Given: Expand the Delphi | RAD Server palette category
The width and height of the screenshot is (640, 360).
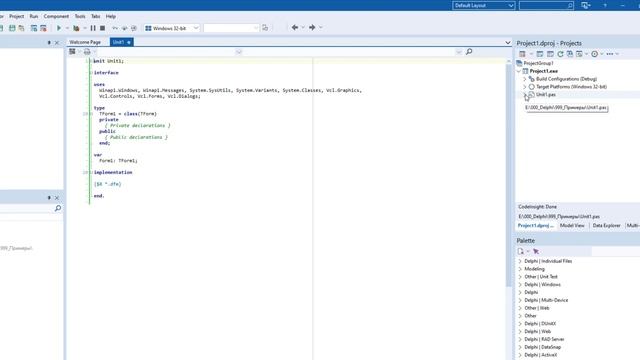Looking at the screenshot, I should click(520, 339).
